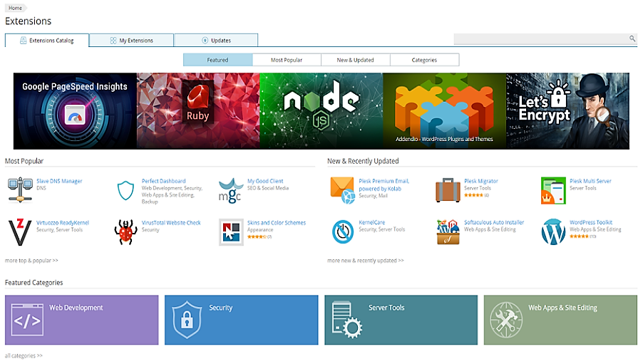Click the KernelCare icon
This screenshot has width=638, height=364.
342,232
